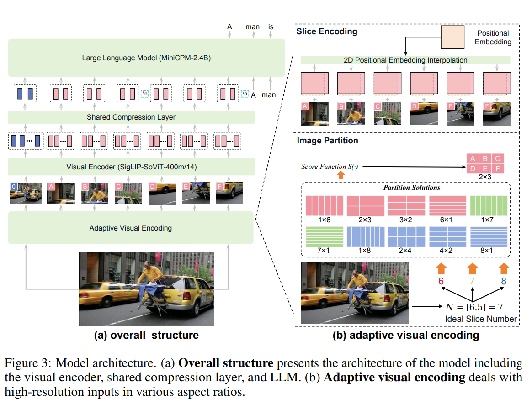Click the green number 7
532x404 pixels.
pyautogui.click(x=472, y=281)
